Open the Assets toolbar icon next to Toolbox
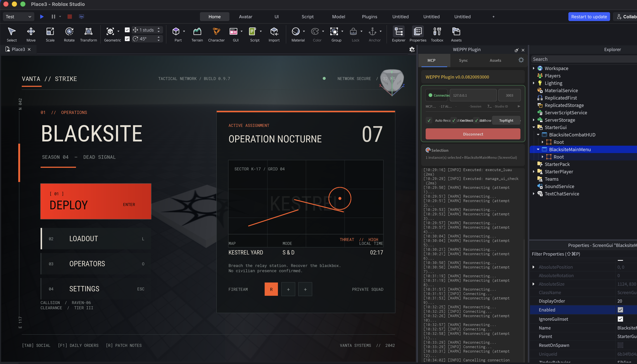The width and height of the screenshot is (637, 364). [456, 32]
